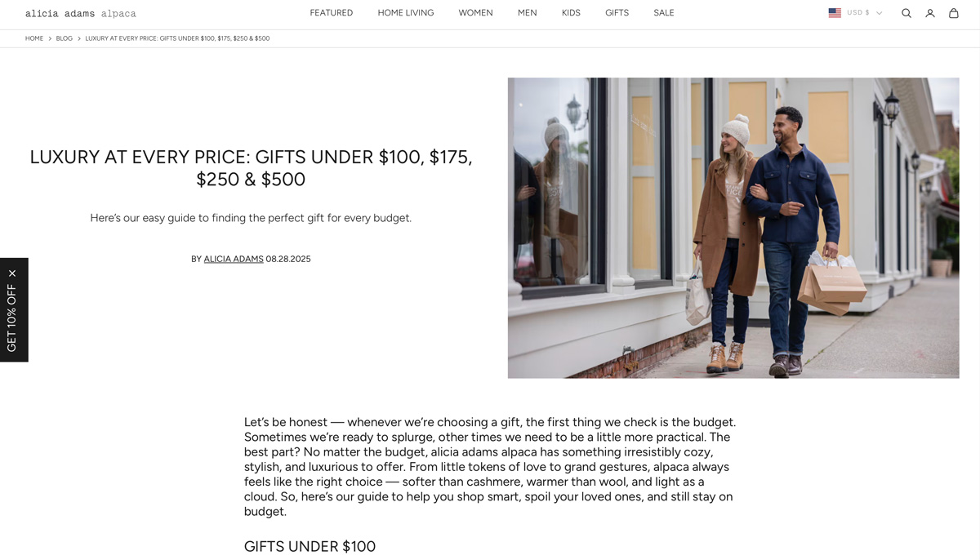
Task: Open the KIDS menu
Action: coord(571,13)
